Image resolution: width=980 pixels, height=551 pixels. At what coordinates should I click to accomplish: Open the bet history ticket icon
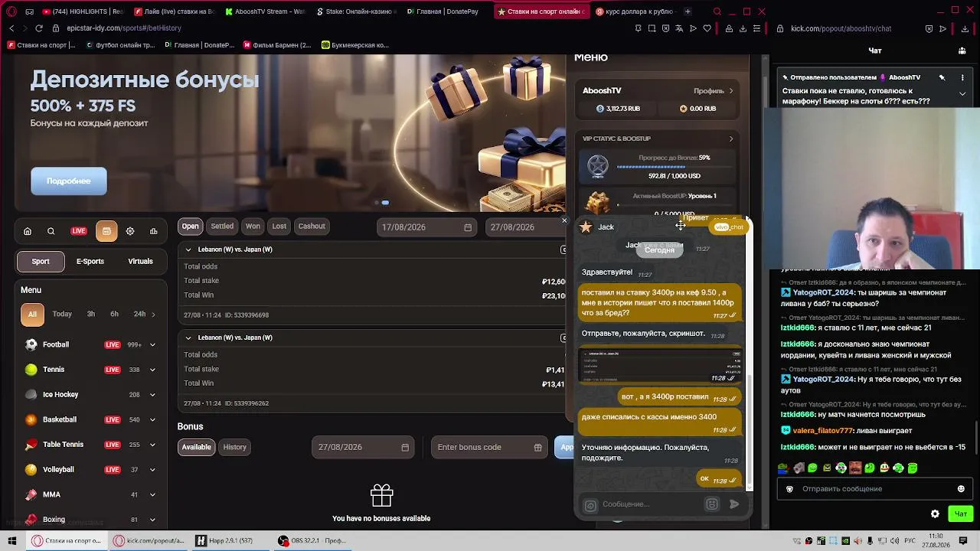(106, 231)
